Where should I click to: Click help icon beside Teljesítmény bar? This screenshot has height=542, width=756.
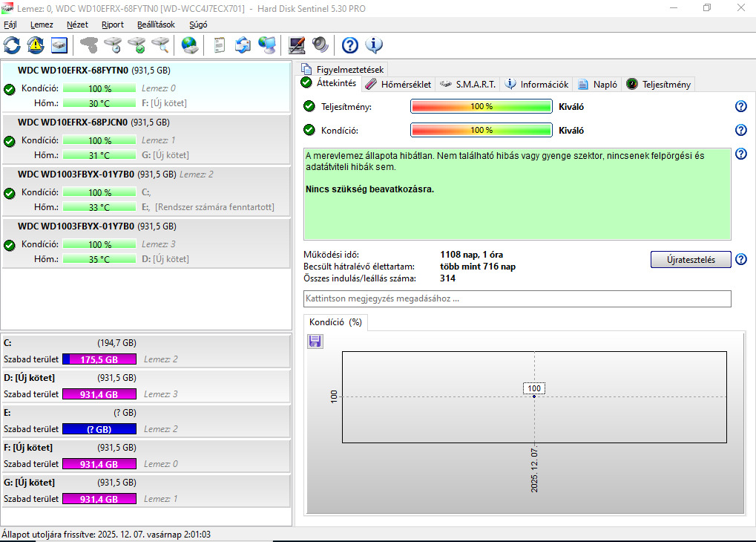coord(741,106)
